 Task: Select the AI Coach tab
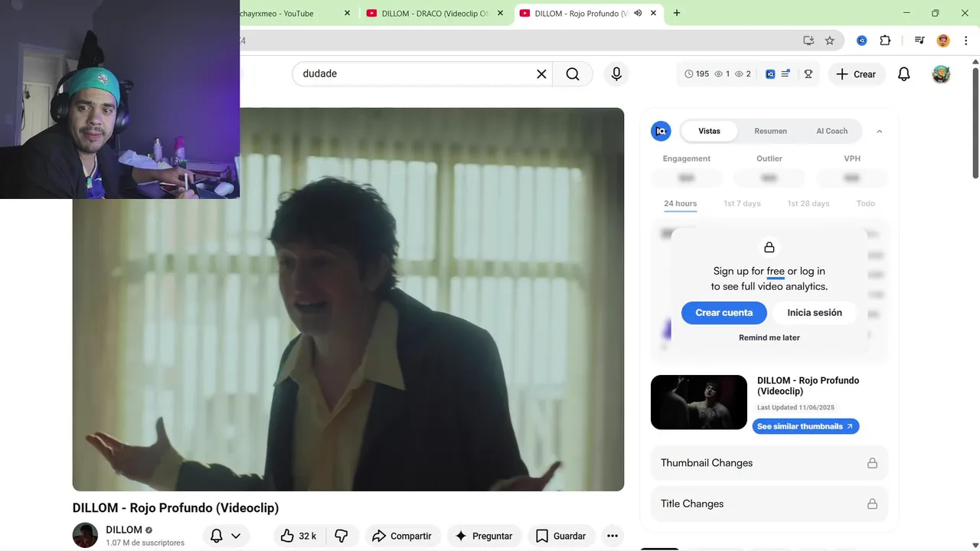point(831,131)
